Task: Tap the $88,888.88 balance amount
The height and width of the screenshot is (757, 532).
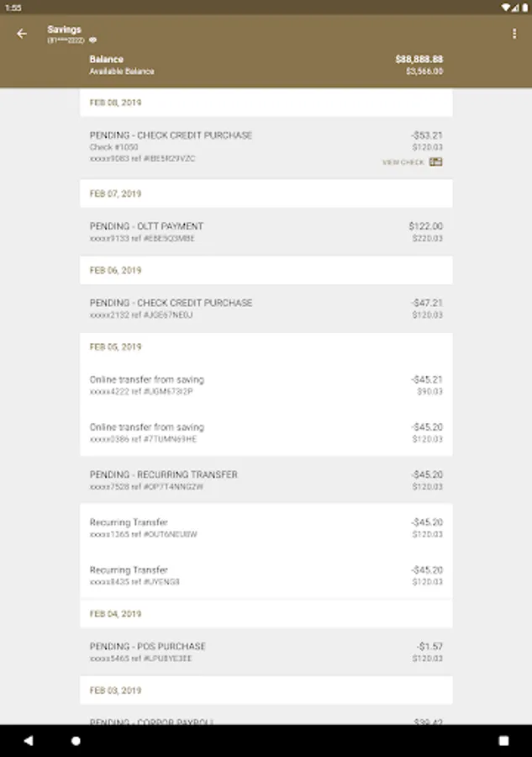Action: [x=419, y=60]
